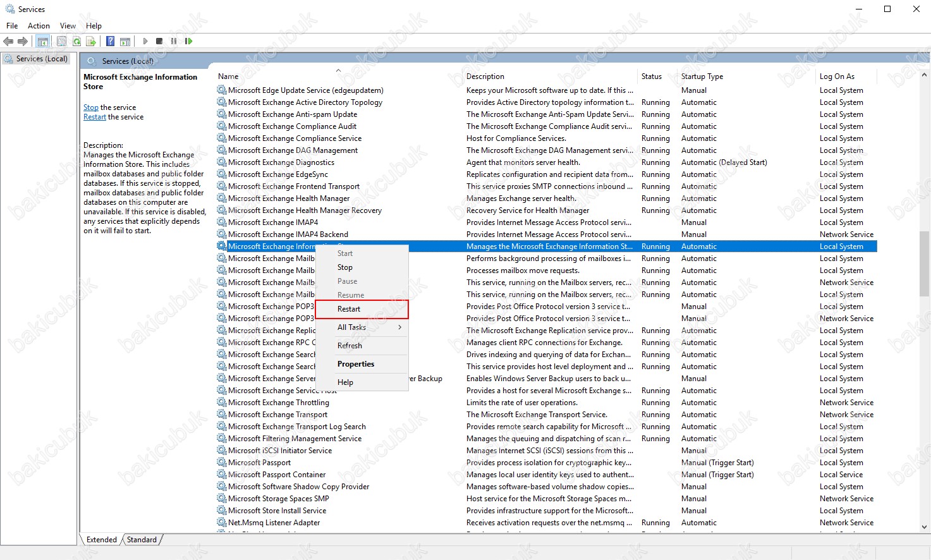Select the Microsoft Passport service row
931x560 pixels.
coord(546,463)
